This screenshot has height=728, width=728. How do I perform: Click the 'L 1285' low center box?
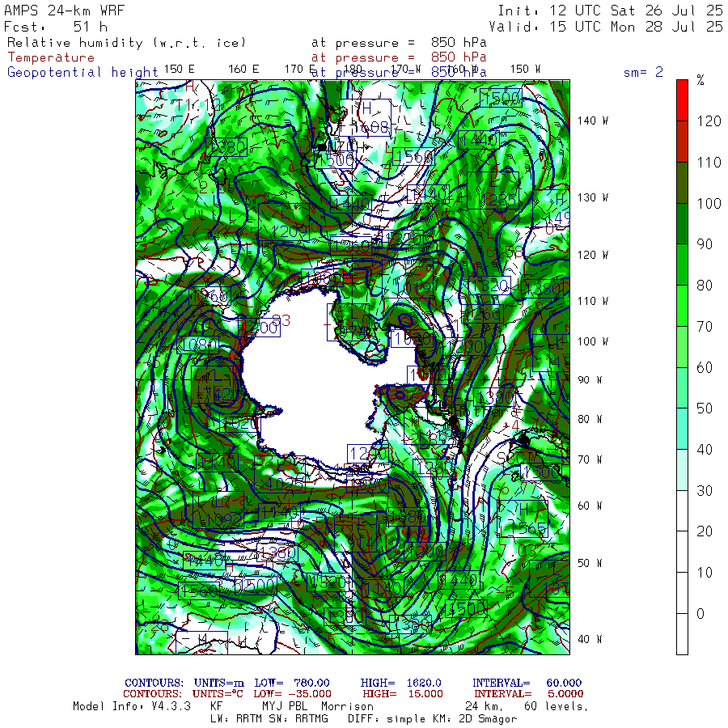click(493, 190)
